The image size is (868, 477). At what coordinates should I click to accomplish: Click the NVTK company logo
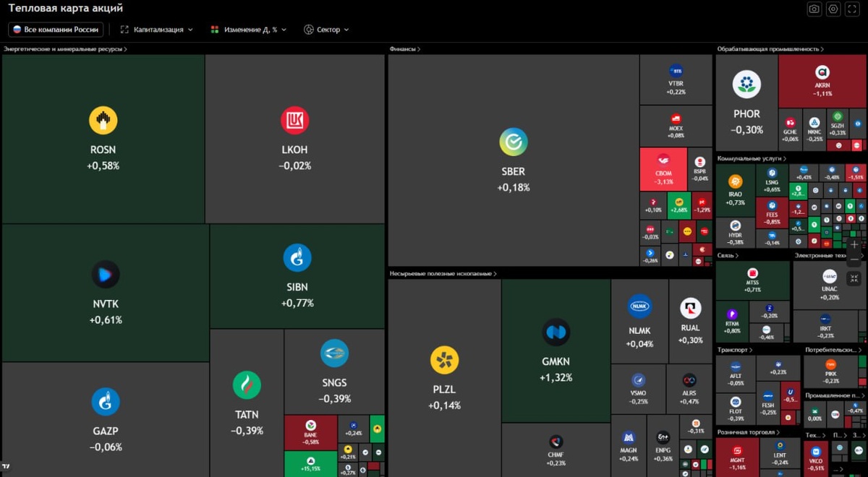pyautogui.click(x=106, y=275)
